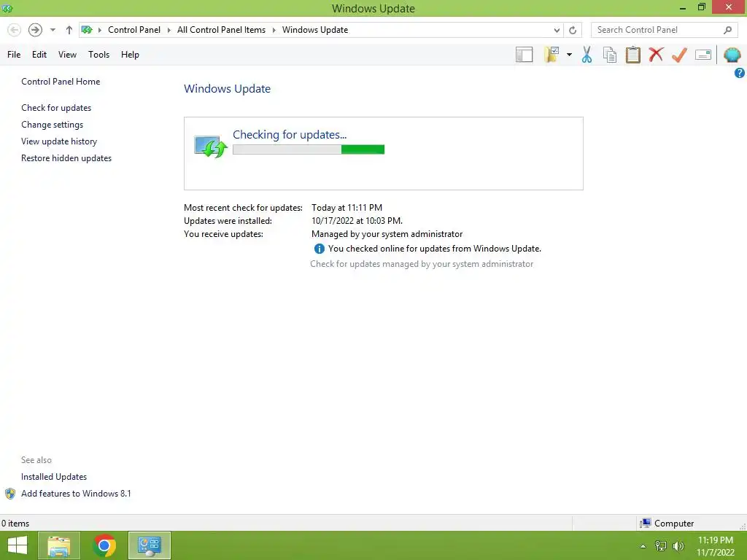Click the volume speaker tray icon
The image size is (747, 560).
678,546
